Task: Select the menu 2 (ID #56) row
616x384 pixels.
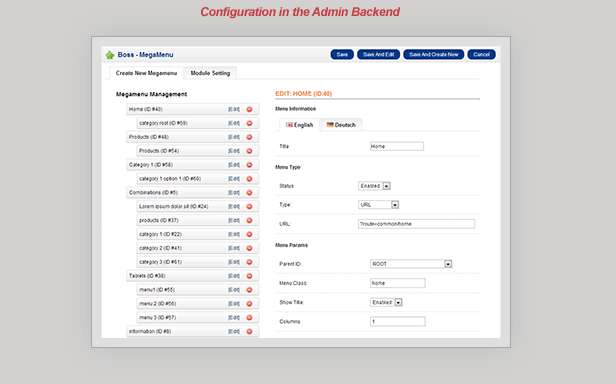Action: pos(198,304)
